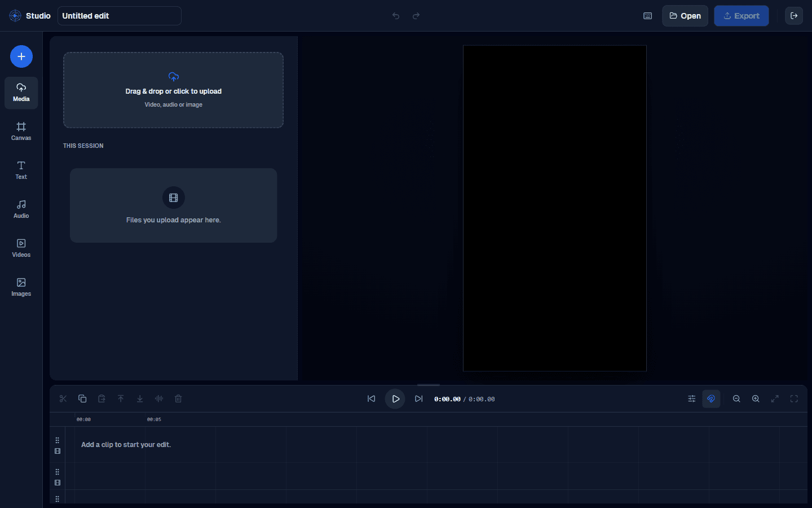Switch to the Media tab
This screenshot has width=812, height=508.
[x=21, y=93]
